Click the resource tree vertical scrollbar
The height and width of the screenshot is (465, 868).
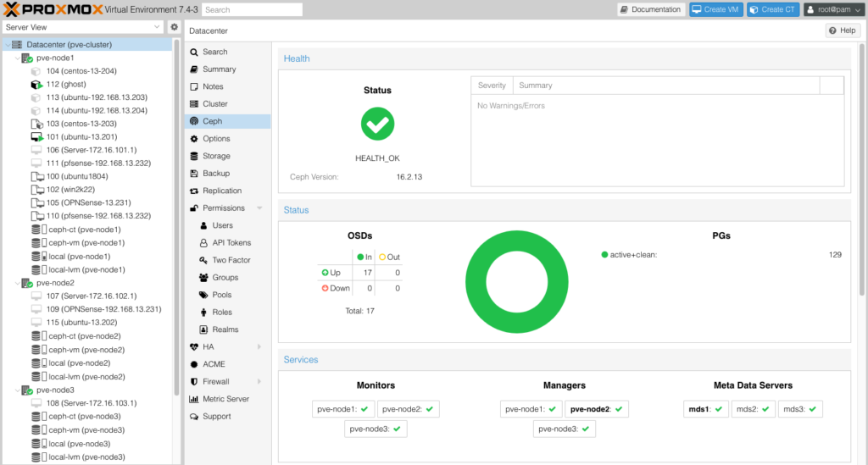[x=176, y=216]
